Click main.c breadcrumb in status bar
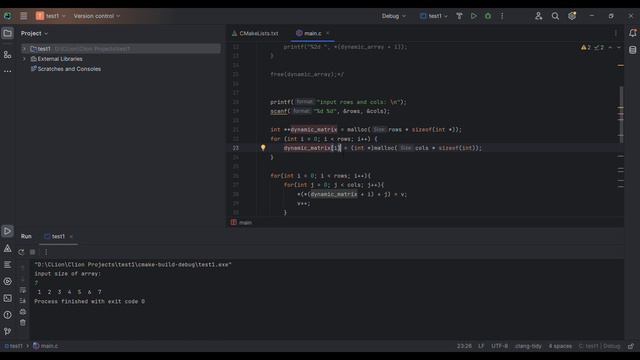The image size is (640, 360). click(x=45, y=346)
